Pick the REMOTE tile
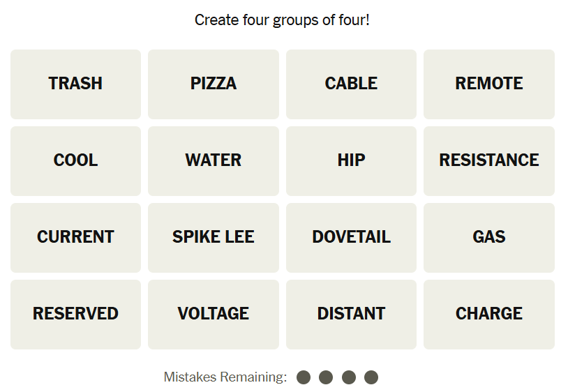The width and height of the screenshot is (568, 392). coord(489,84)
